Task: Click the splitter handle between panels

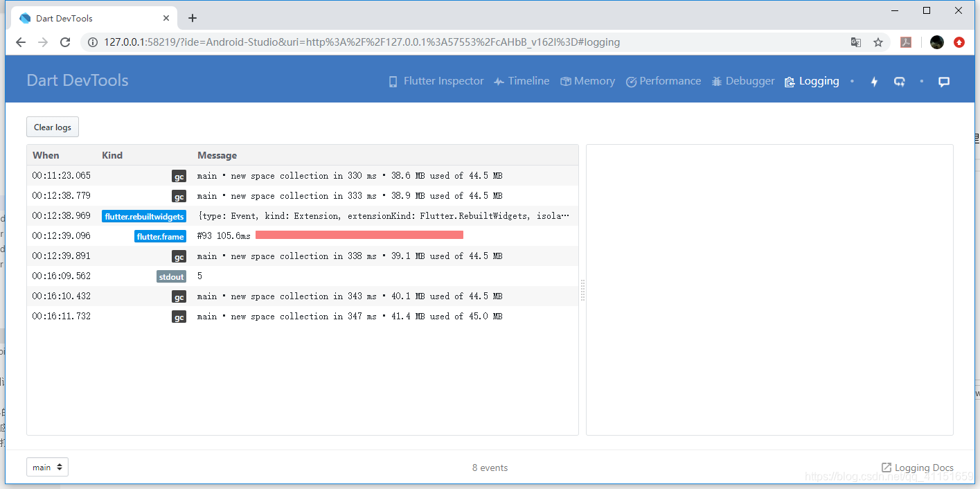Action: coord(582,290)
